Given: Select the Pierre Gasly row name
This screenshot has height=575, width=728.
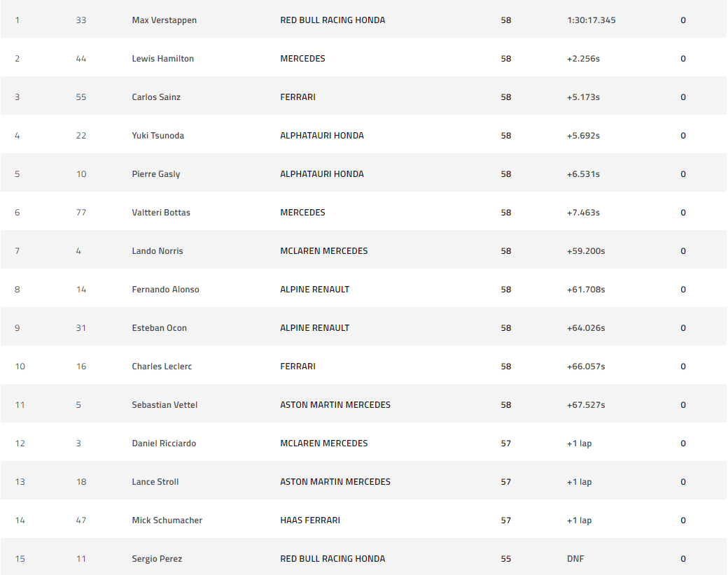Looking at the screenshot, I should point(155,174).
